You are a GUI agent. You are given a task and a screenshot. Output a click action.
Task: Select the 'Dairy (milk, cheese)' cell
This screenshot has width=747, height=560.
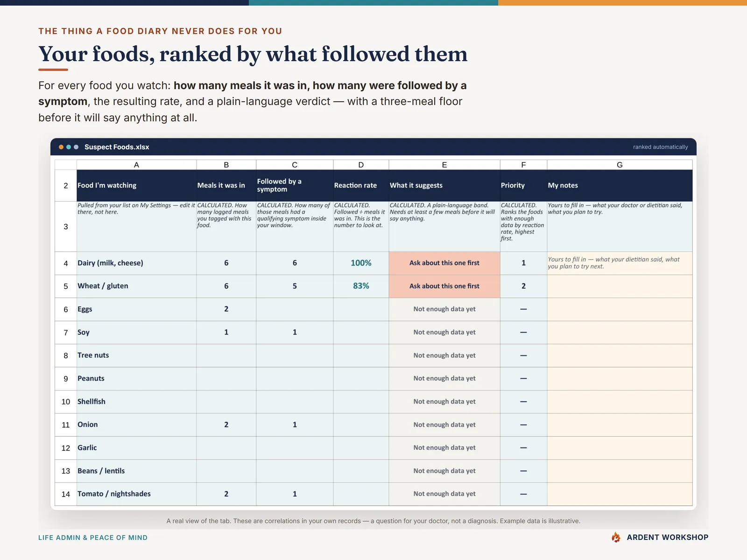136,263
